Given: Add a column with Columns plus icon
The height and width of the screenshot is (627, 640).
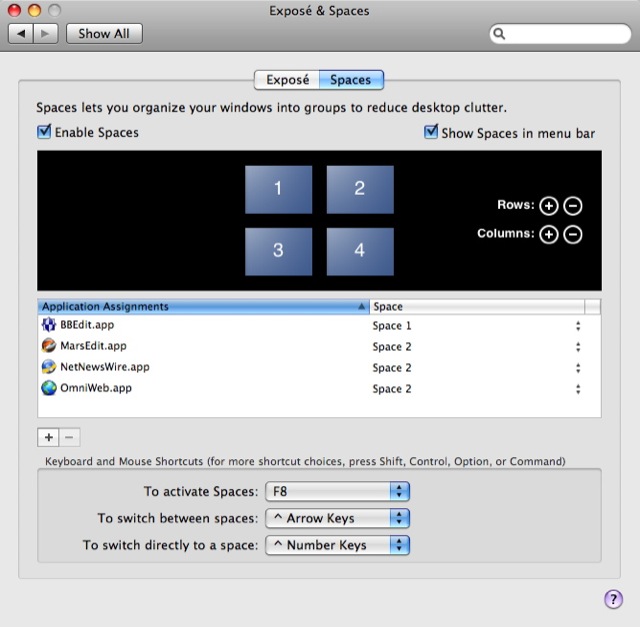Looking at the screenshot, I should point(549,234).
